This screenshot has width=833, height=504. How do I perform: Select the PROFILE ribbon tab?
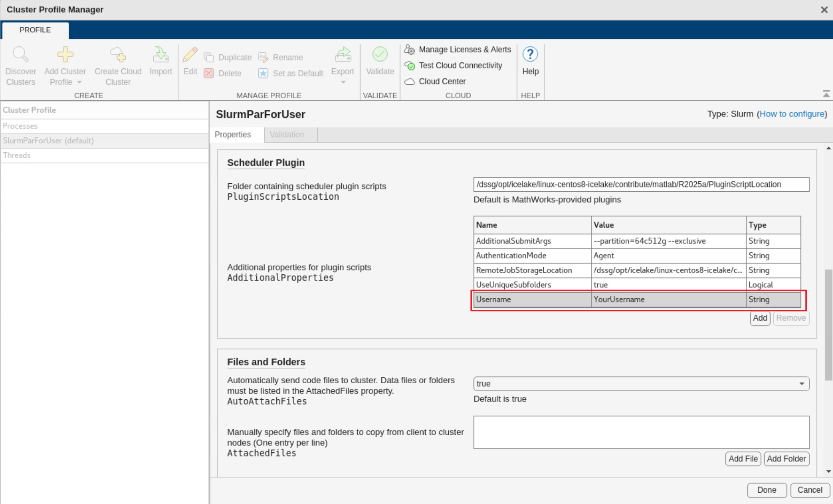35,30
